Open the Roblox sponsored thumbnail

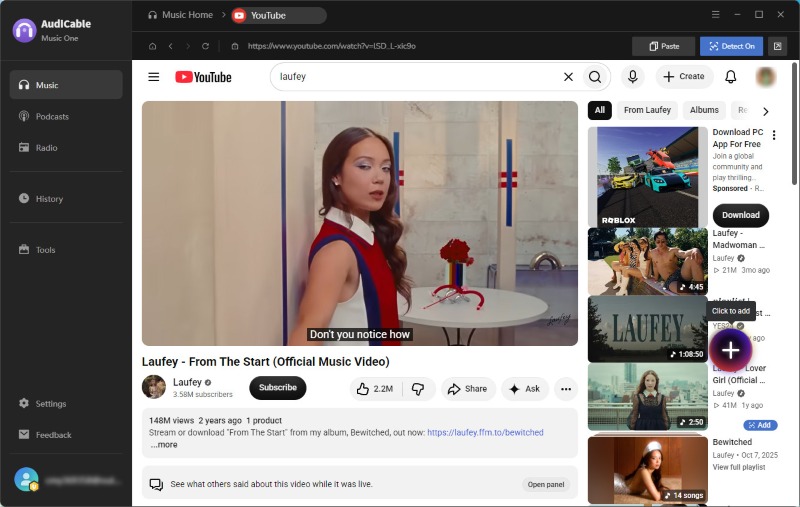tap(647, 177)
